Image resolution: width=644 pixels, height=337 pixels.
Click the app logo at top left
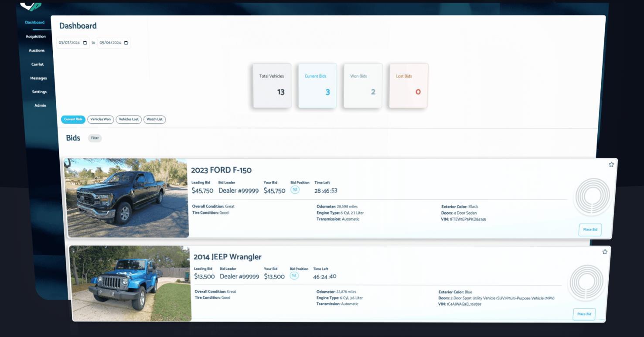31,6
